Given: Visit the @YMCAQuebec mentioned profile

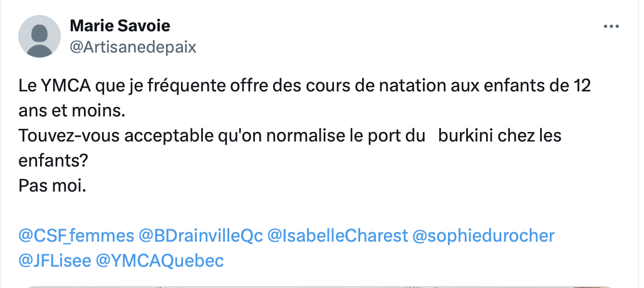Looking at the screenshot, I should 160,261.
